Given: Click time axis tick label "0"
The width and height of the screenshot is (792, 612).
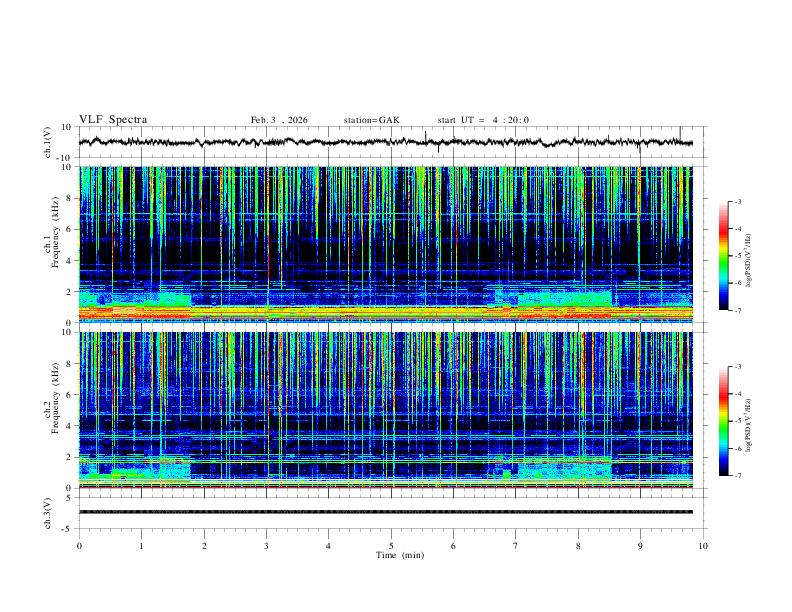Looking at the screenshot, I should pos(79,546).
